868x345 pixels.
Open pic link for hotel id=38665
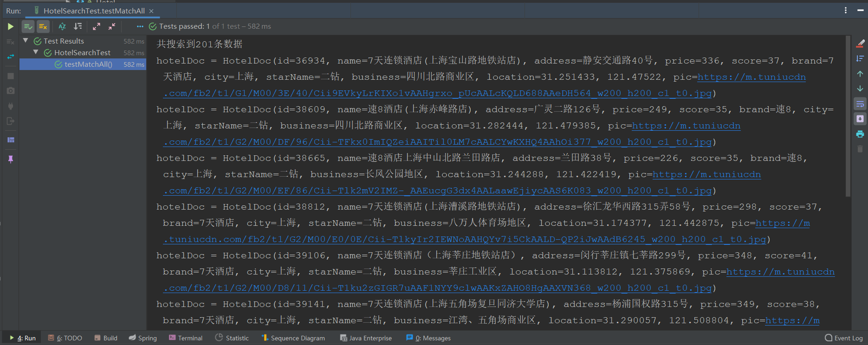pos(437,191)
